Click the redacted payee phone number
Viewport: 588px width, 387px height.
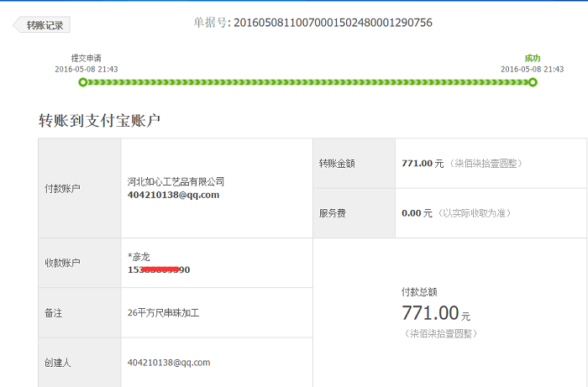click(159, 269)
